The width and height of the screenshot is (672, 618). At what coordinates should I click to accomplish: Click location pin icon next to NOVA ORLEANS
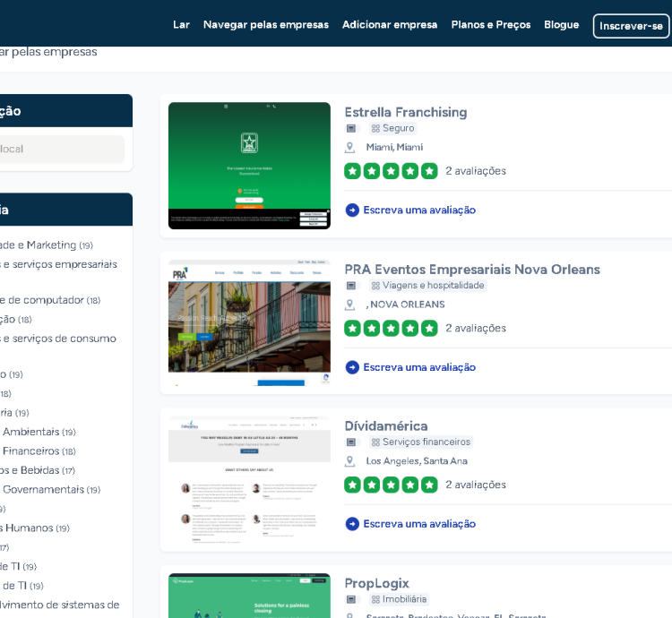pos(350,305)
